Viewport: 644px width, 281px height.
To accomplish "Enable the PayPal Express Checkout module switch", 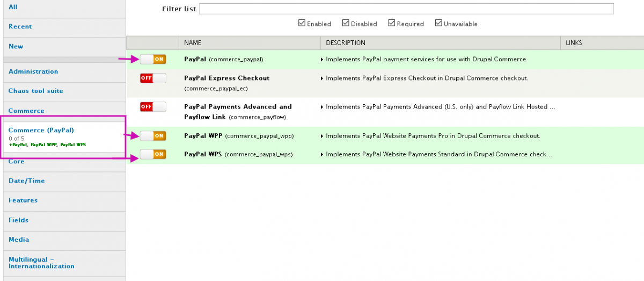I will (x=153, y=78).
